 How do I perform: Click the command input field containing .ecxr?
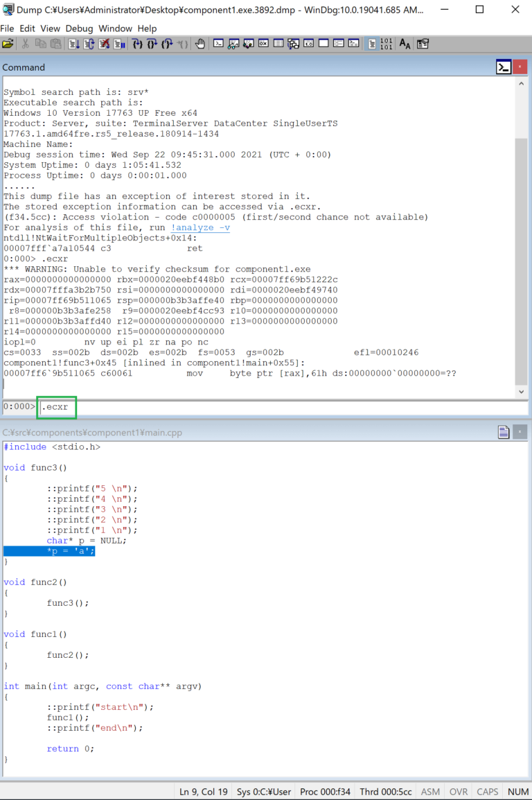click(x=277, y=407)
